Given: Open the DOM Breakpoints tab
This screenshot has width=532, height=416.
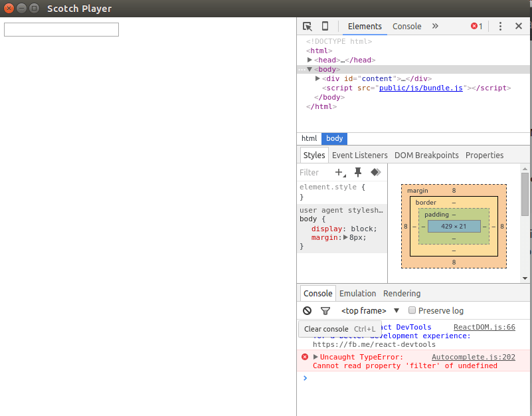Looking at the screenshot, I should point(426,156).
